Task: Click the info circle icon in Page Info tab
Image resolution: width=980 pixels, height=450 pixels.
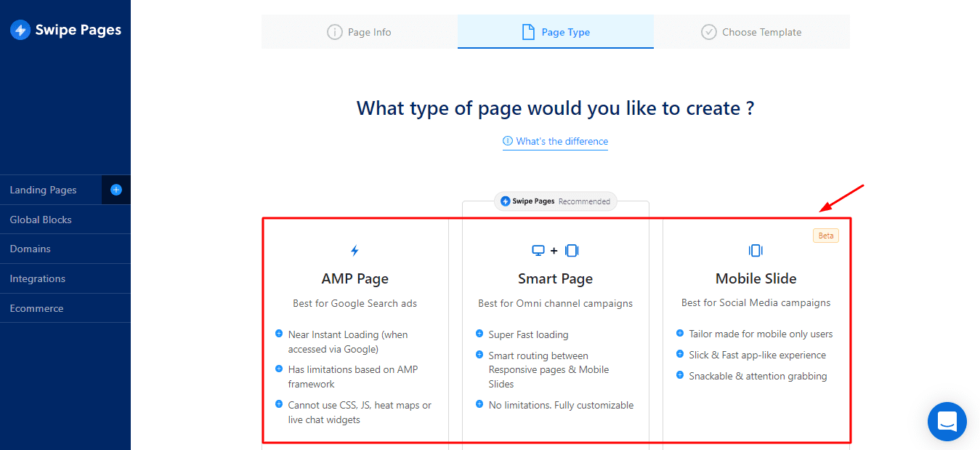Action: 334,32
